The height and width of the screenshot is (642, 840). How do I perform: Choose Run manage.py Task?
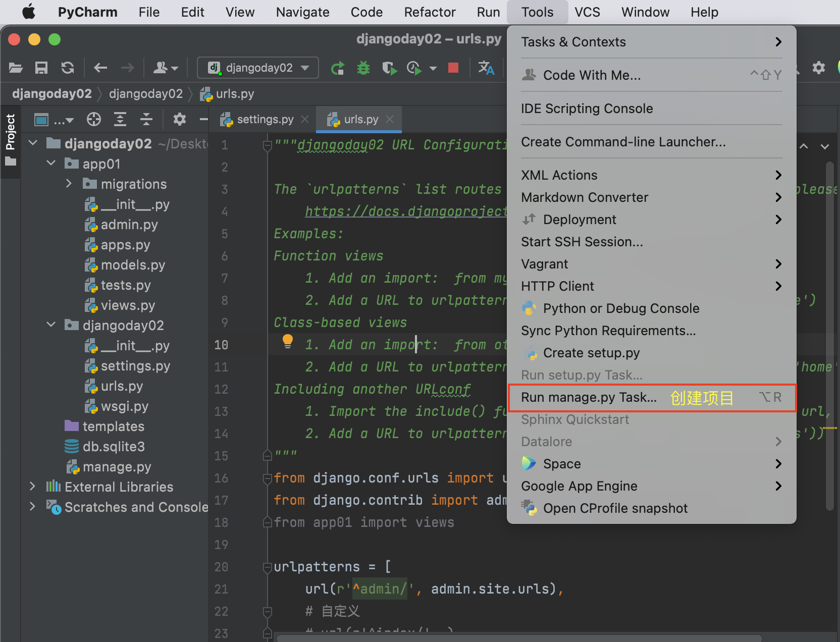click(651, 398)
